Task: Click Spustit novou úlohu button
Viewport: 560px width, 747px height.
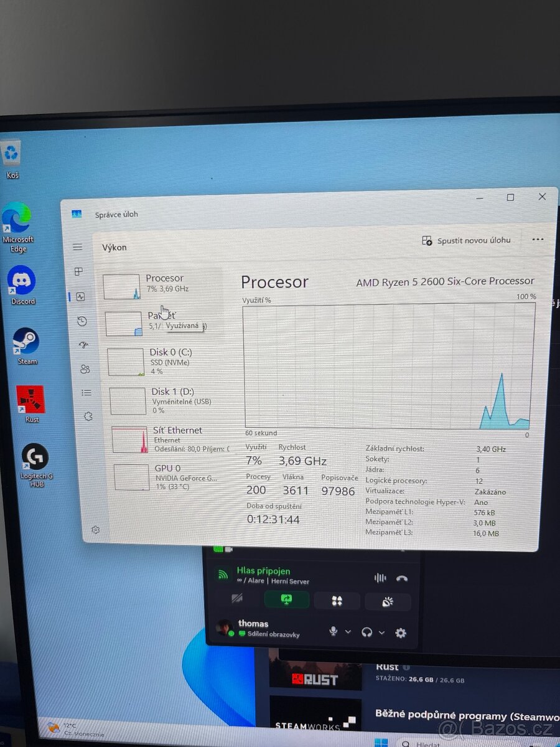Action: click(467, 240)
